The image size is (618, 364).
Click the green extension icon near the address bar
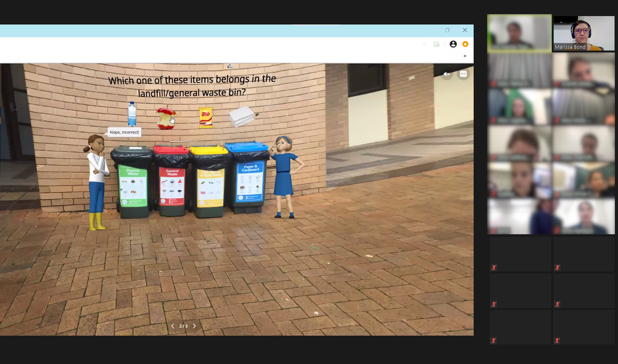pyautogui.click(x=435, y=45)
